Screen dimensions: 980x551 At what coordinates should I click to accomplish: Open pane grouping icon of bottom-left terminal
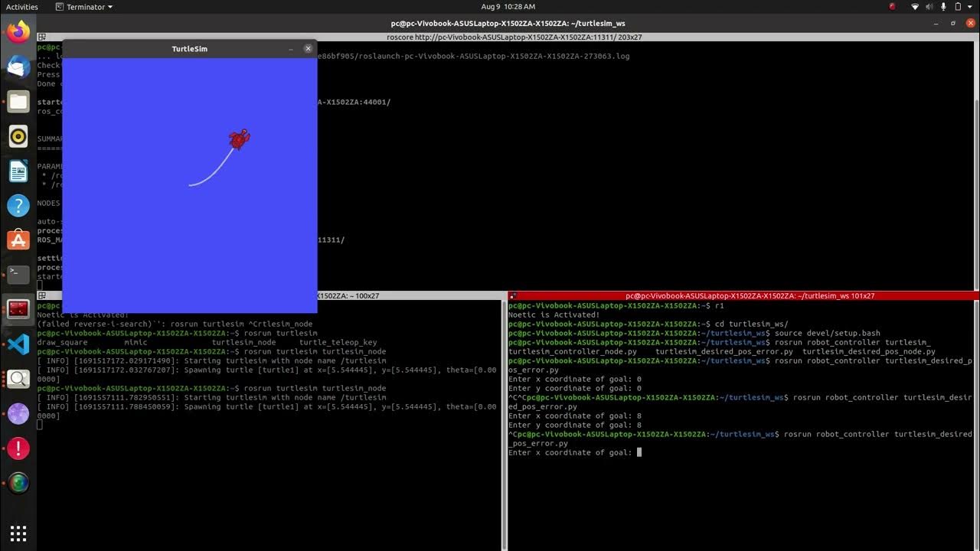point(41,295)
